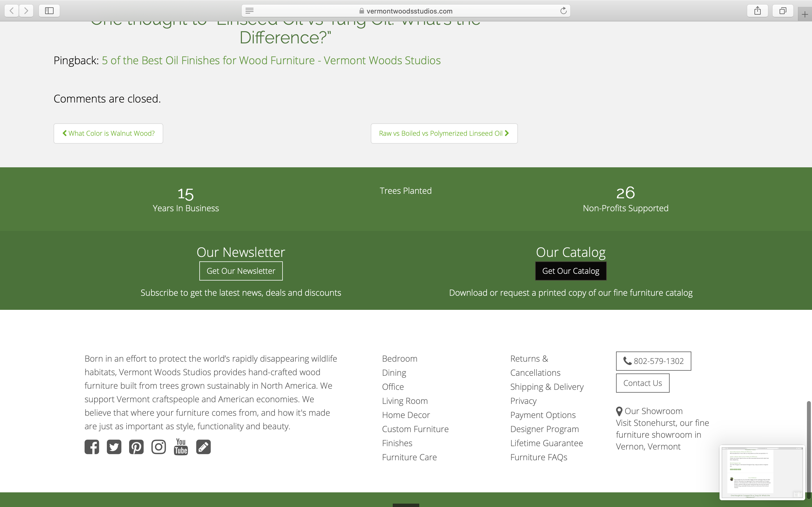Click the Safari share icon

pos(757,11)
